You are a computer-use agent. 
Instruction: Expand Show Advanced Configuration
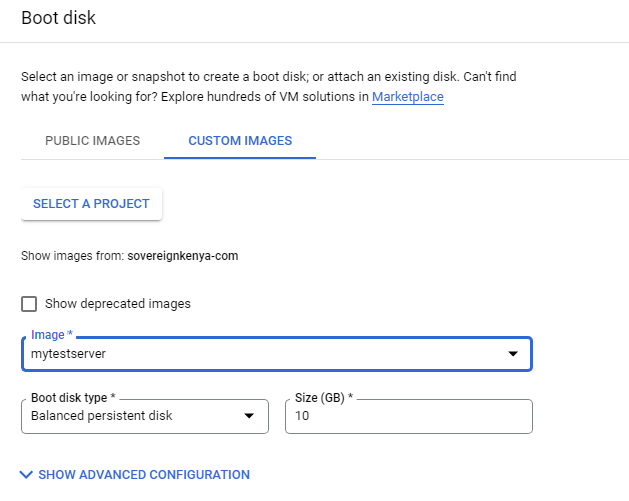coord(135,475)
